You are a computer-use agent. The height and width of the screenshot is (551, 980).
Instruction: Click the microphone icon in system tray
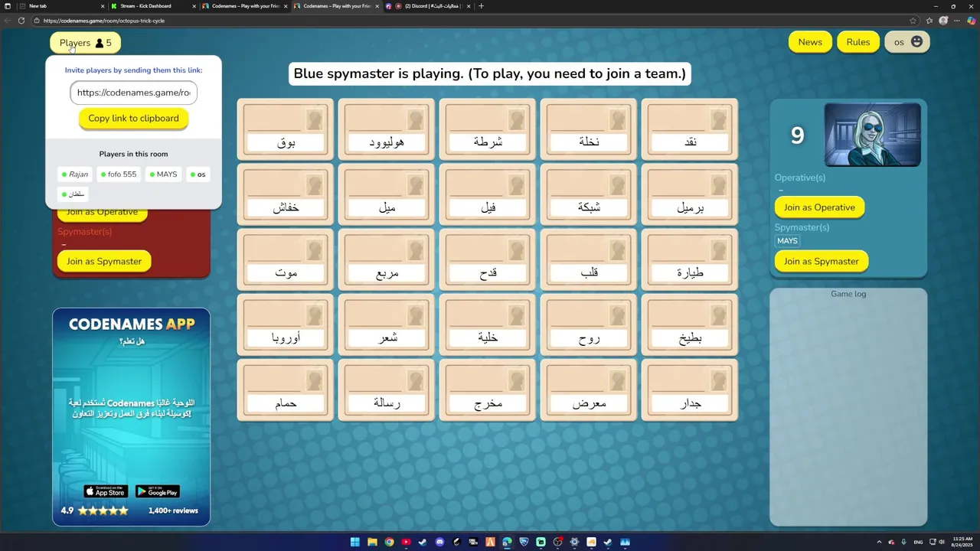coord(904,542)
